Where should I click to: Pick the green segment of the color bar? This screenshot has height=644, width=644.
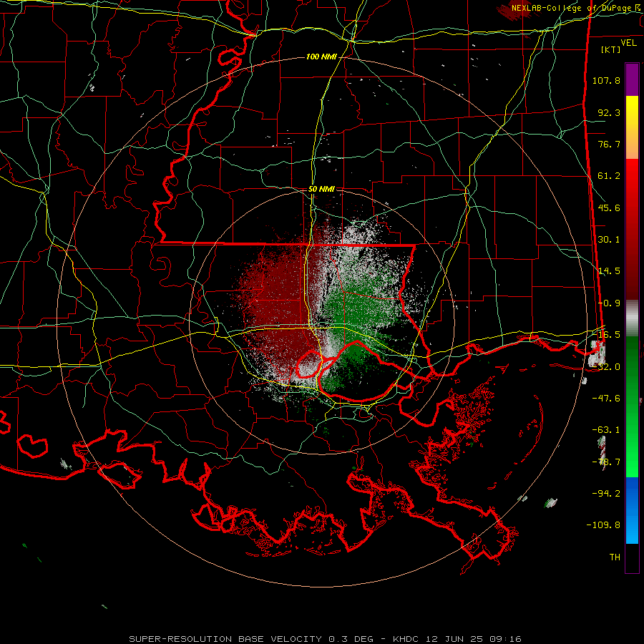coord(632,406)
